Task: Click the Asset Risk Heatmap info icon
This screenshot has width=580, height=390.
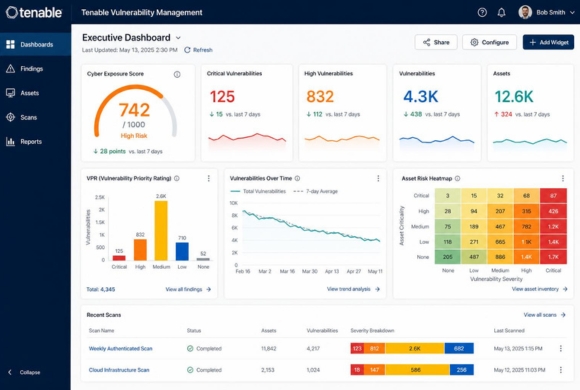Action: pyautogui.click(x=458, y=178)
